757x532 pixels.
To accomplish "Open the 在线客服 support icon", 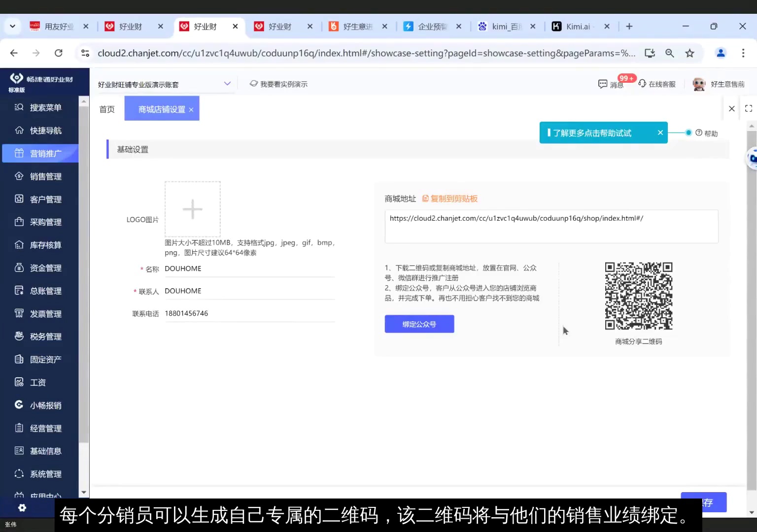I will pyautogui.click(x=657, y=84).
